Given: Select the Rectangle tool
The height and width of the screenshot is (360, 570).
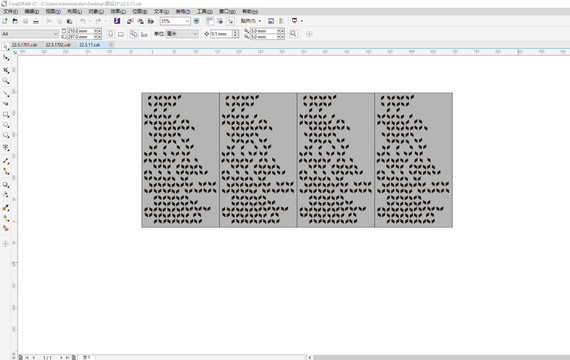Looking at the screenshot, I should click(5, 115).
